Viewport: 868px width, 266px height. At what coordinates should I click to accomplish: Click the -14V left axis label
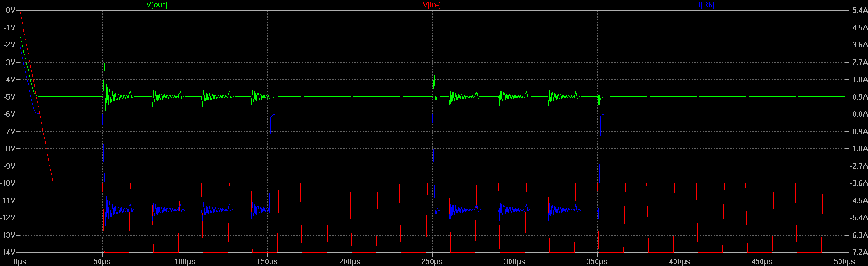8,252
